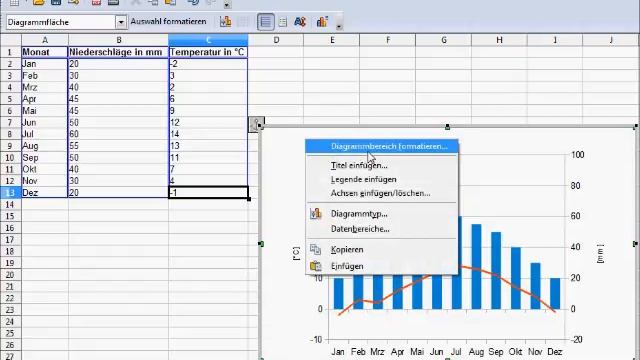Click the scale text icon
The width and height of the screenshot is (640, 360).
300,22
